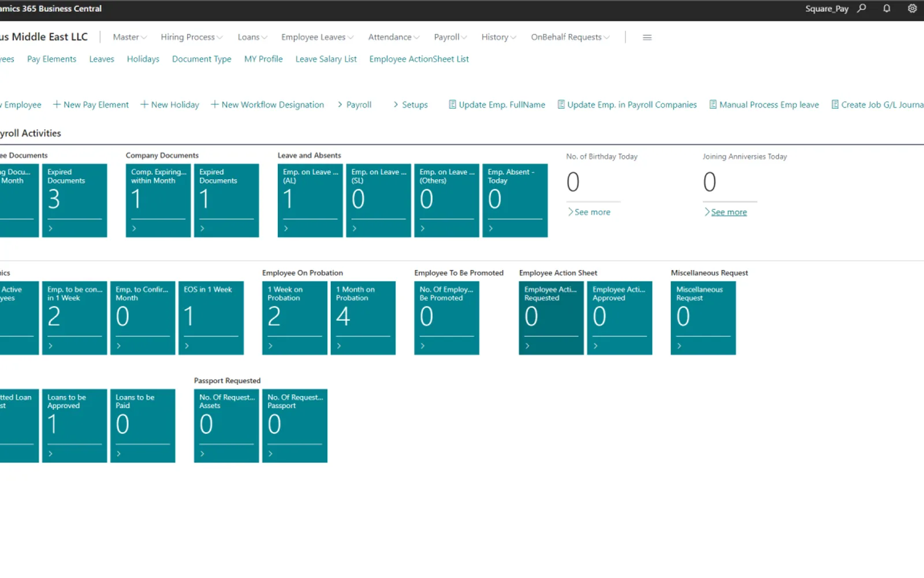Open the Leaves link
The height and width of the screenshot is (578, 924).
[102, 59]
